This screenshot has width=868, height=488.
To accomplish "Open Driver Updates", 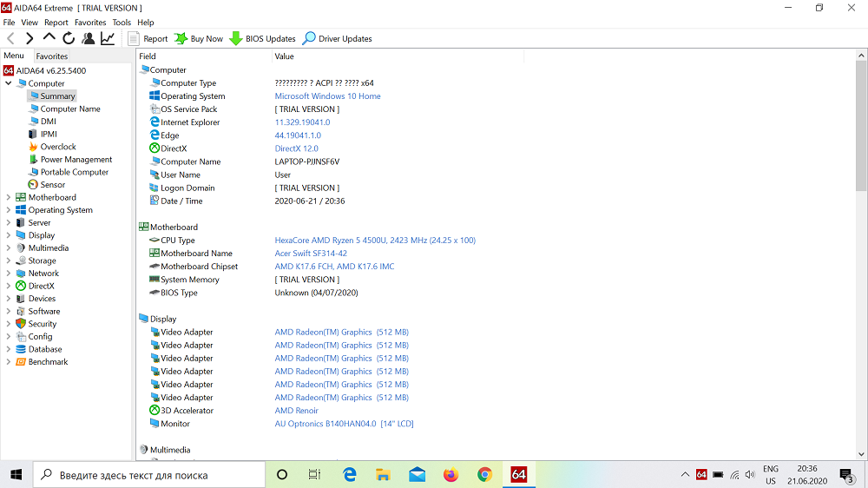I will [x=338, y=39].
